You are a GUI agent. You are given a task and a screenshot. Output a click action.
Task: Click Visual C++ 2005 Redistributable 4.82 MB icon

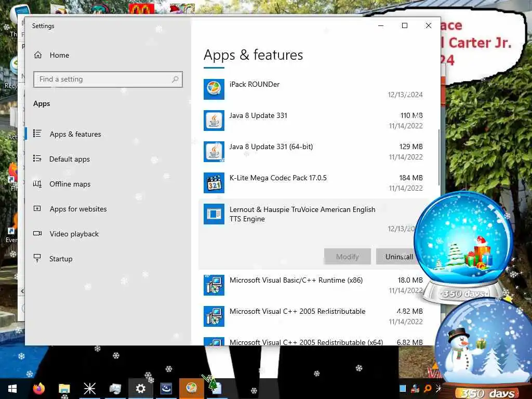coord(214,316)
